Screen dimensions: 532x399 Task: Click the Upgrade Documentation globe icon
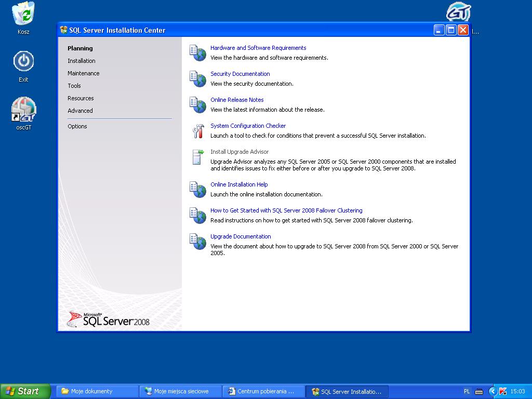click(x=198, y=242)
